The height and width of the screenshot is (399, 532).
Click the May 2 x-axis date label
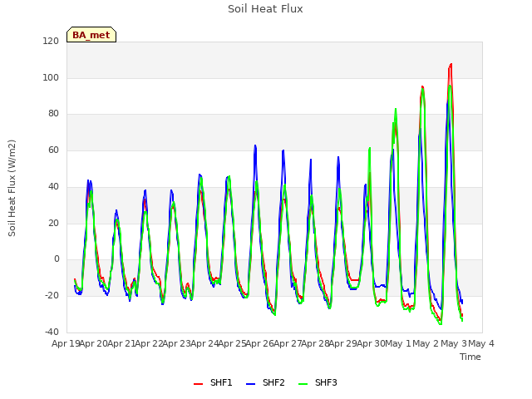click(x=426, y=343)
